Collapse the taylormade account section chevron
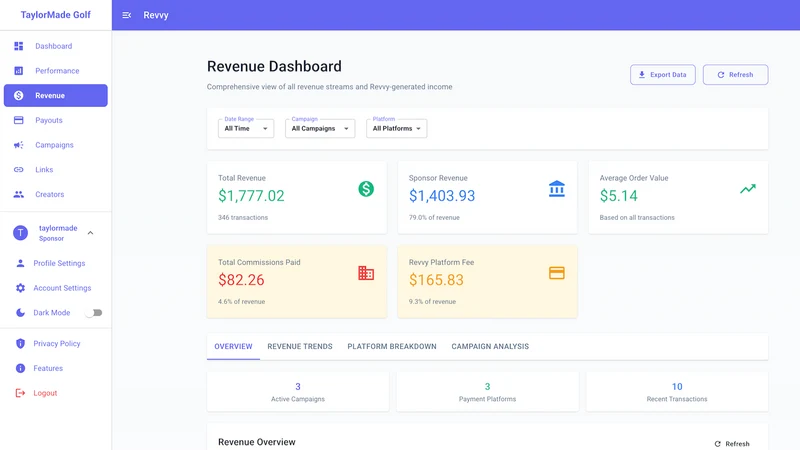 point(90,233)
